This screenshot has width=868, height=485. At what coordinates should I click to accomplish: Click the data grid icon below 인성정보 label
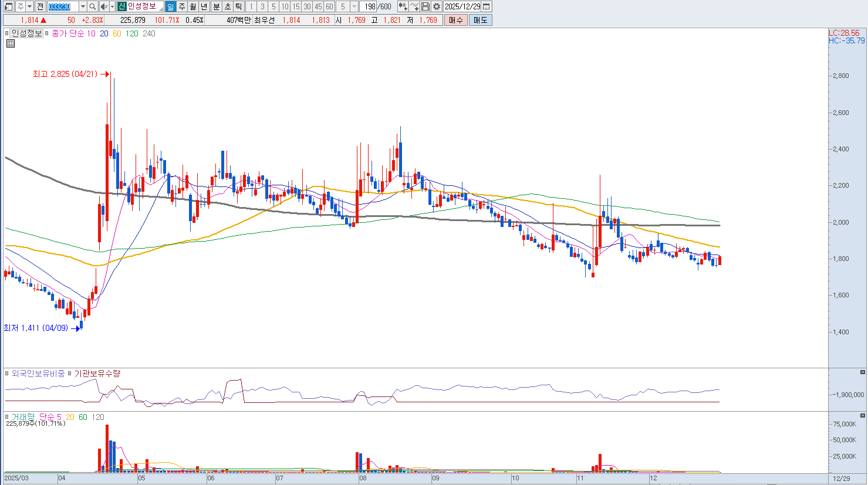(10, 43)
